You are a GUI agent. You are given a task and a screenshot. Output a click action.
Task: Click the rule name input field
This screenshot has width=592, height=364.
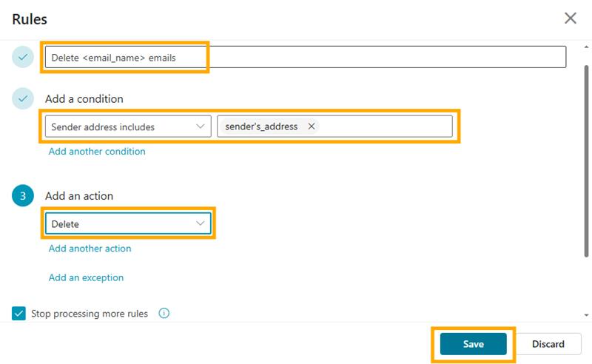pyautogui.click(x=306, y=57)
